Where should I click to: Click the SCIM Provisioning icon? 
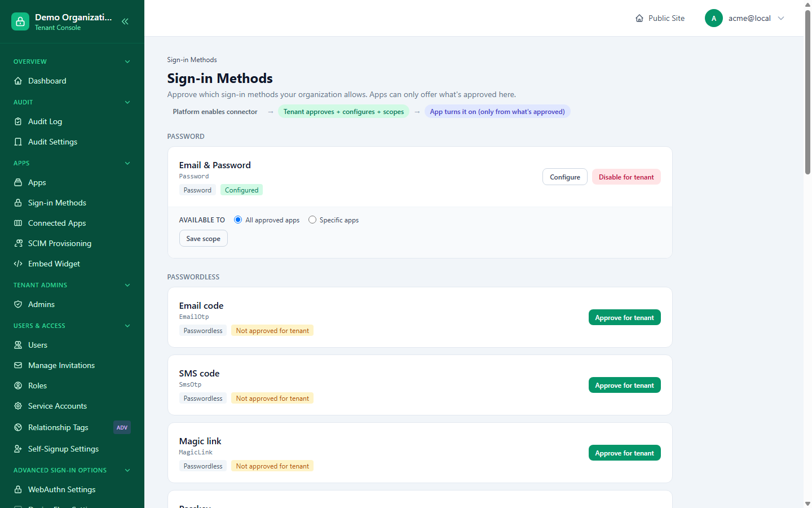18,243
